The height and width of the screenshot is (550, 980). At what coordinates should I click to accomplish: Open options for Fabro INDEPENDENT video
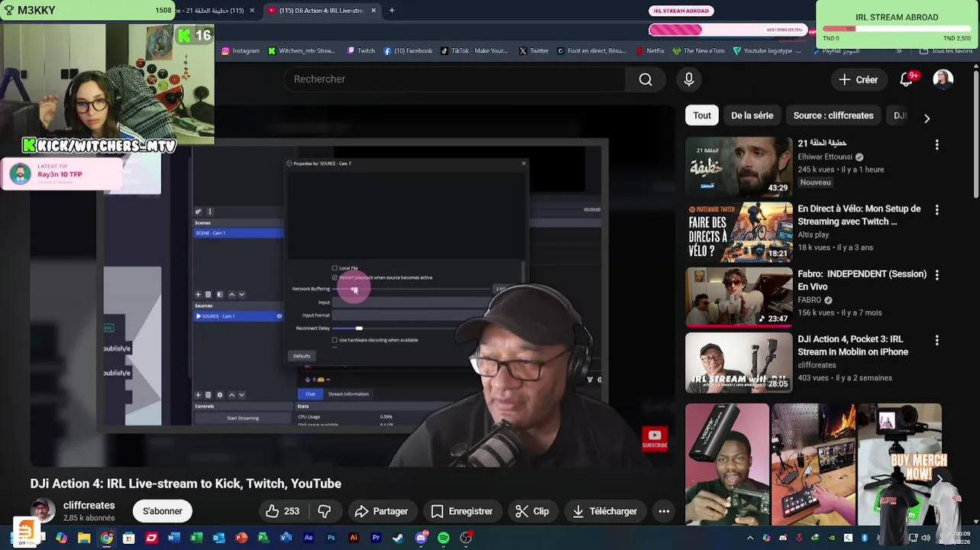937,275
